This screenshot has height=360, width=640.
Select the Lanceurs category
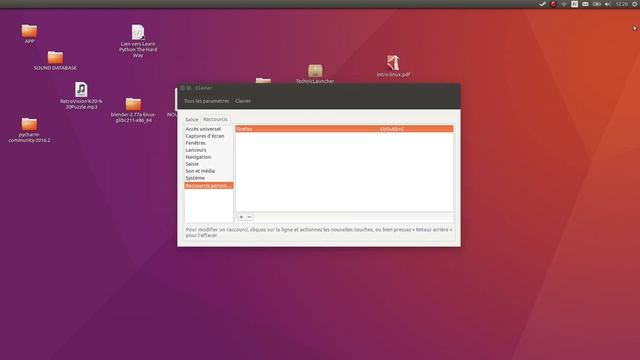[209, 150]
